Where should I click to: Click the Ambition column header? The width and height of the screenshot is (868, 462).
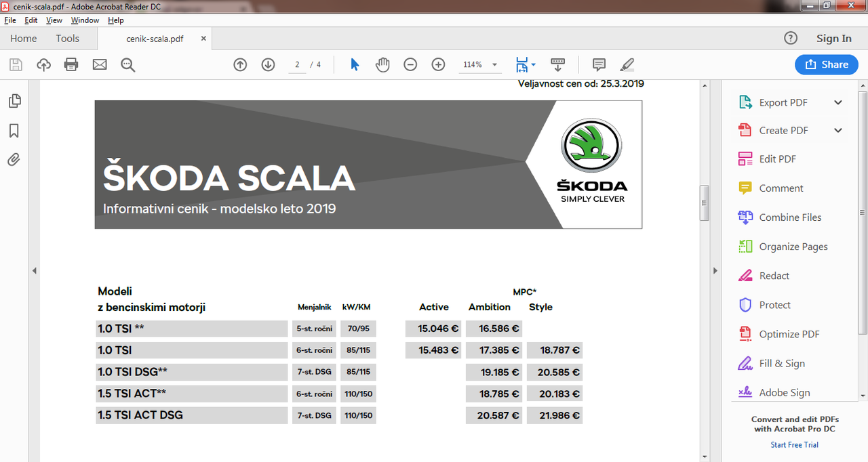(x=490, y=307)
